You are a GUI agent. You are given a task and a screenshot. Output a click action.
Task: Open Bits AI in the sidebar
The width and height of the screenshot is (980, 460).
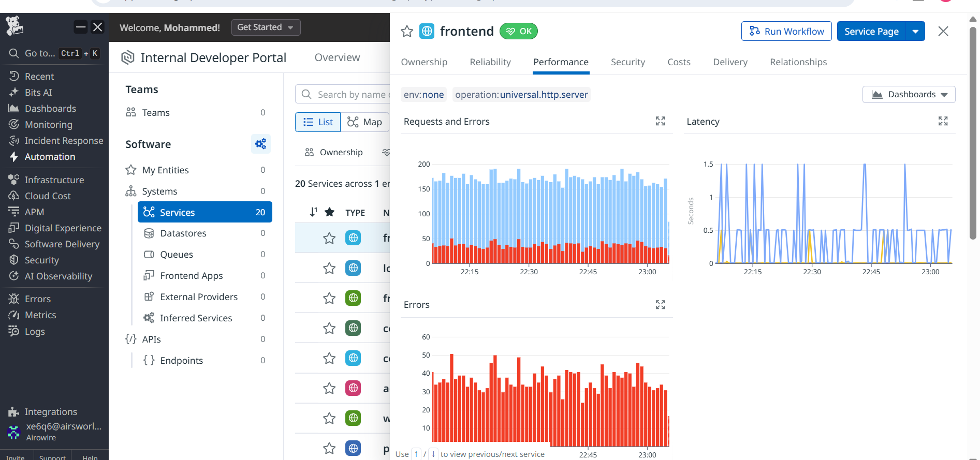38,93
